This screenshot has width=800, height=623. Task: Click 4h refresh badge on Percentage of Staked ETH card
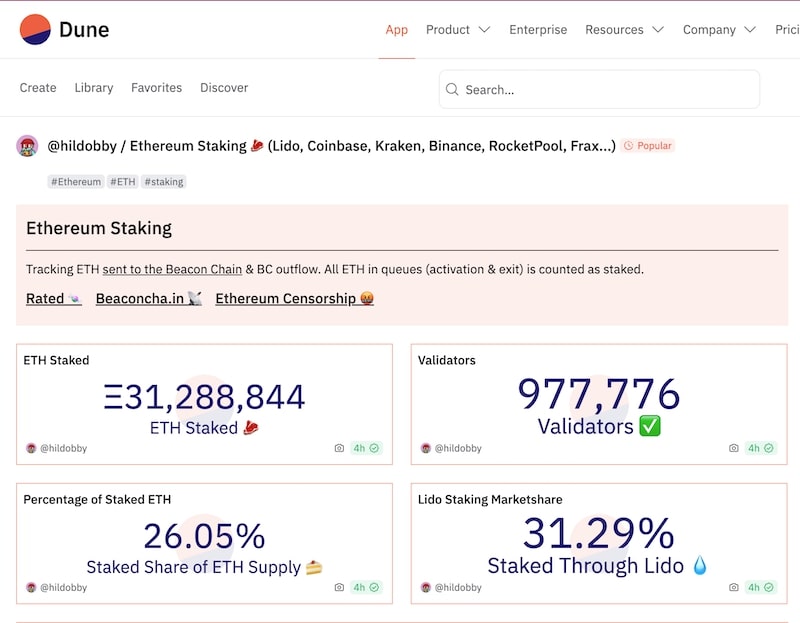(366, 587)
